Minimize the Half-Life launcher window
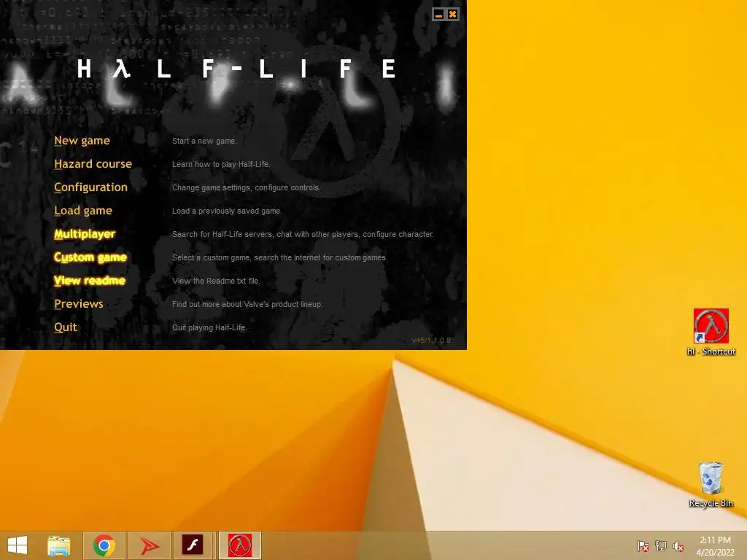 pyautogui.click(x=438, y=15)
